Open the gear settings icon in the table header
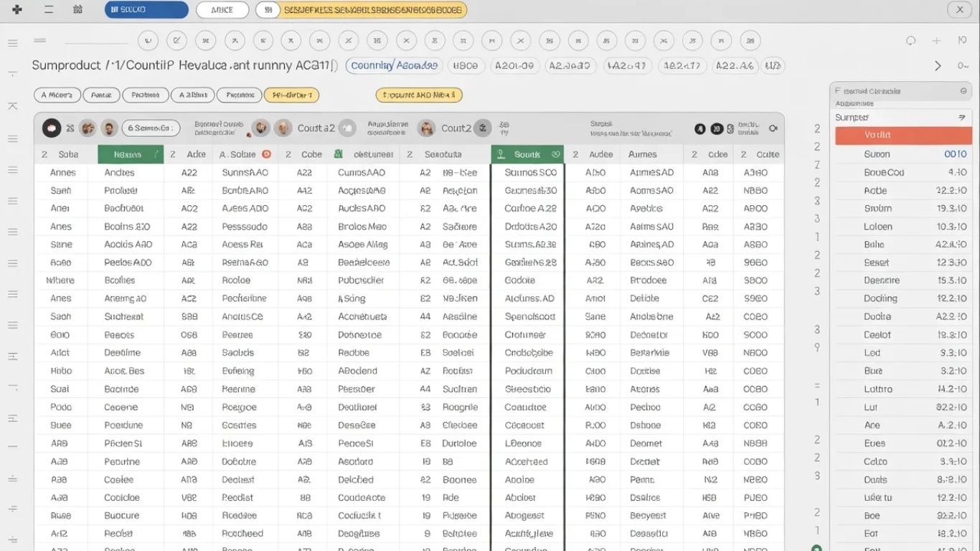The image size is (980, 551). click(773, 128)
